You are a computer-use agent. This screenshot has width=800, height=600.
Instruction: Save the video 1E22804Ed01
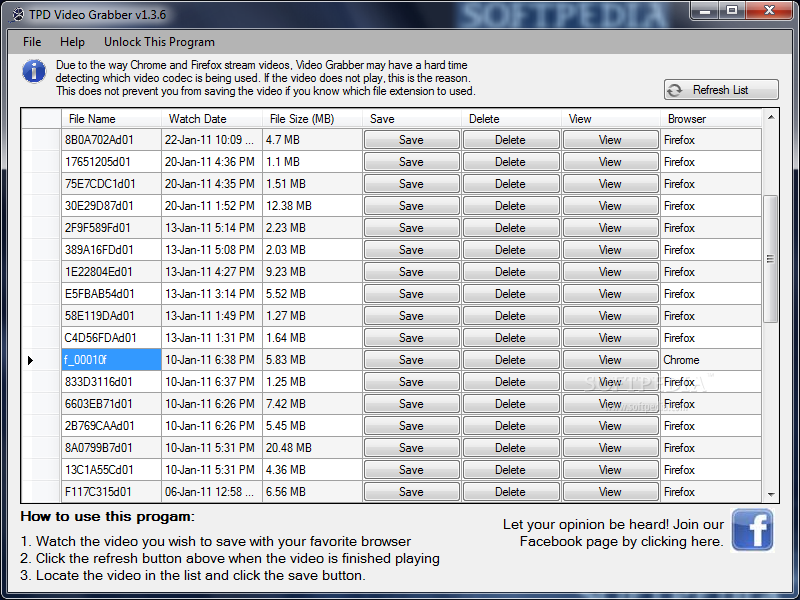tap(411, 271)
